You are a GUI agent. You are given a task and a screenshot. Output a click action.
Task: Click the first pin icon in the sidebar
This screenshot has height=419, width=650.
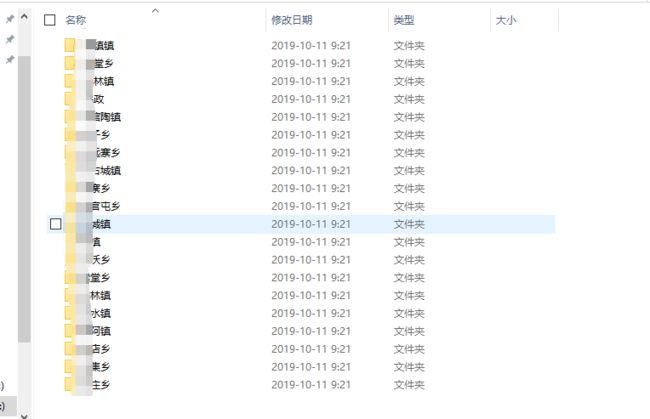(x=10, y=19)
